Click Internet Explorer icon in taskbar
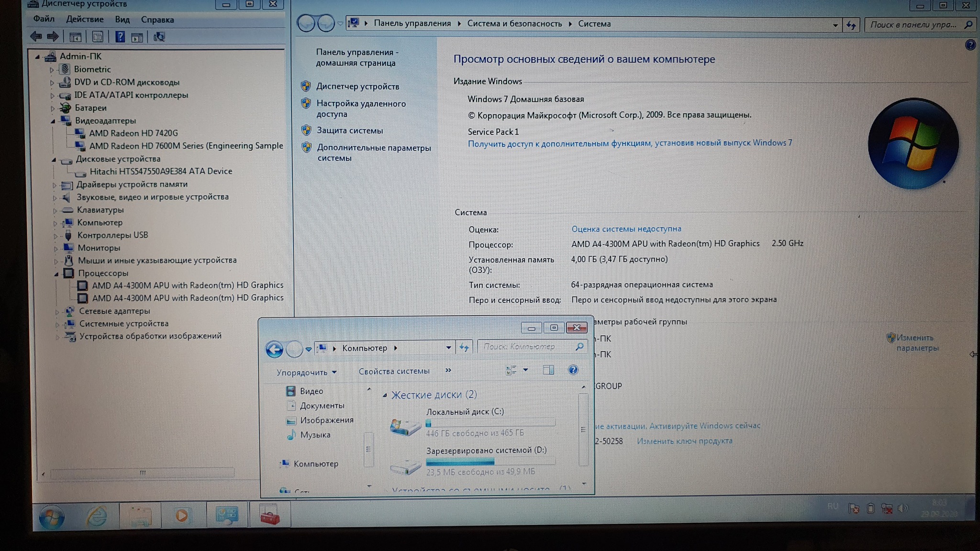980x551 pixels. [97, 516]
